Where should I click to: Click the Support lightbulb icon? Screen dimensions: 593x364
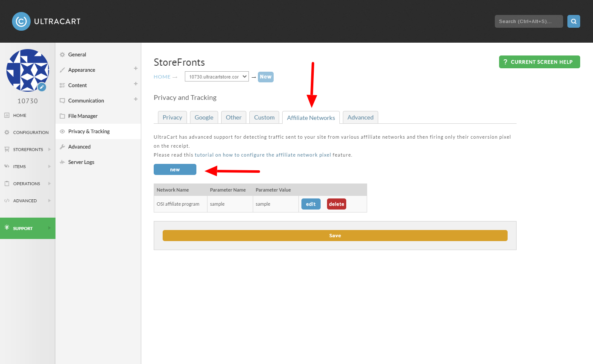(x=7, y=228)
